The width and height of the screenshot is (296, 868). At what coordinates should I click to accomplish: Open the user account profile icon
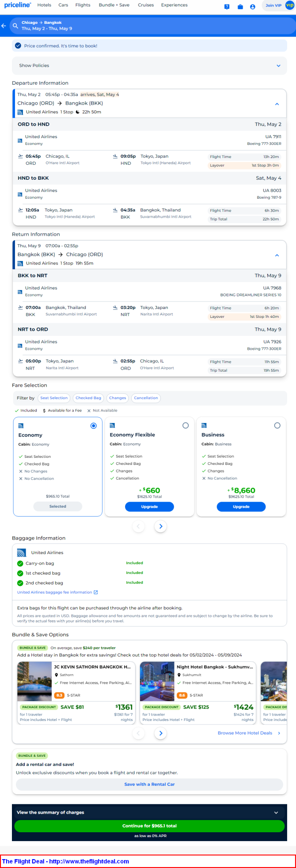pyautogui.click(x=253, y=7)
